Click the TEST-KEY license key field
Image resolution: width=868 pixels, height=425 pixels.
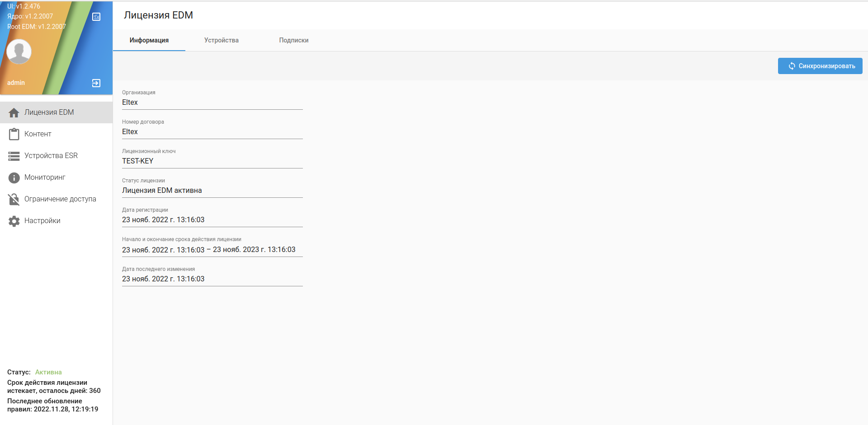[x=212, y=161]
